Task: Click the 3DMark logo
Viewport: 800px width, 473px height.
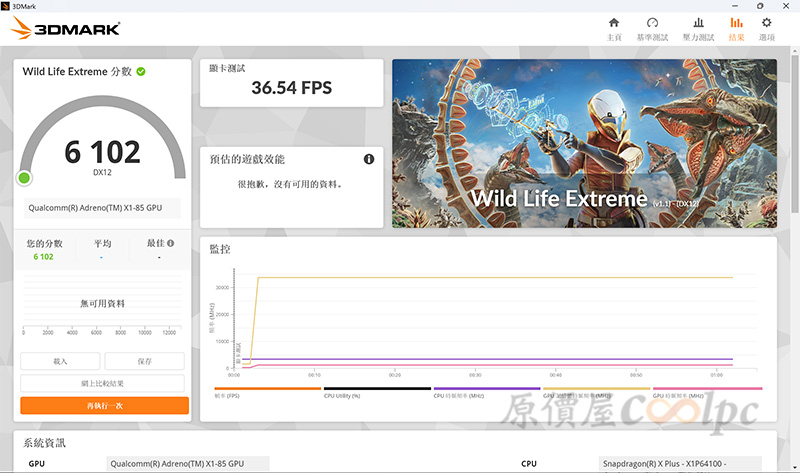Action: pyautogui.click(x=65, y=28)
